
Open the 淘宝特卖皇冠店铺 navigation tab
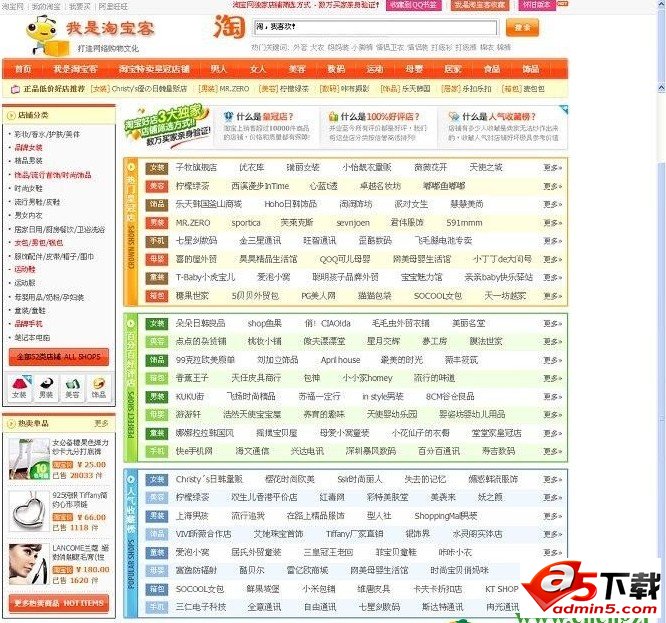coord(154,69)
